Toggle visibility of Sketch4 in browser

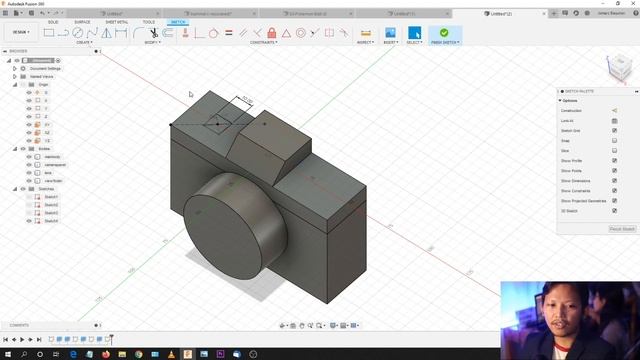[29, 221]
